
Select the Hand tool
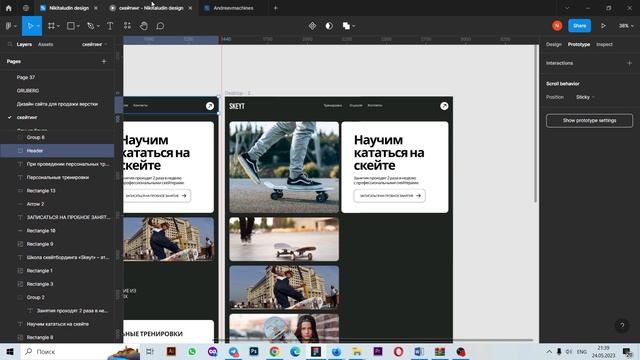pos(144,26)
